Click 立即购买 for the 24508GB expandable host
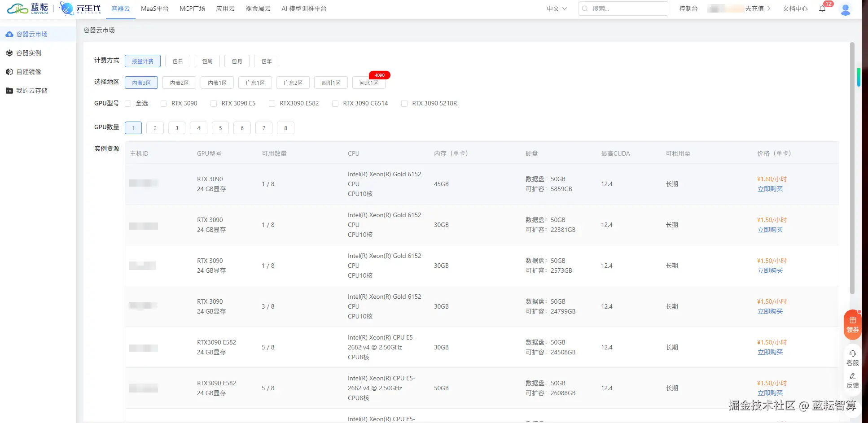868x423 pixels. 770,352
